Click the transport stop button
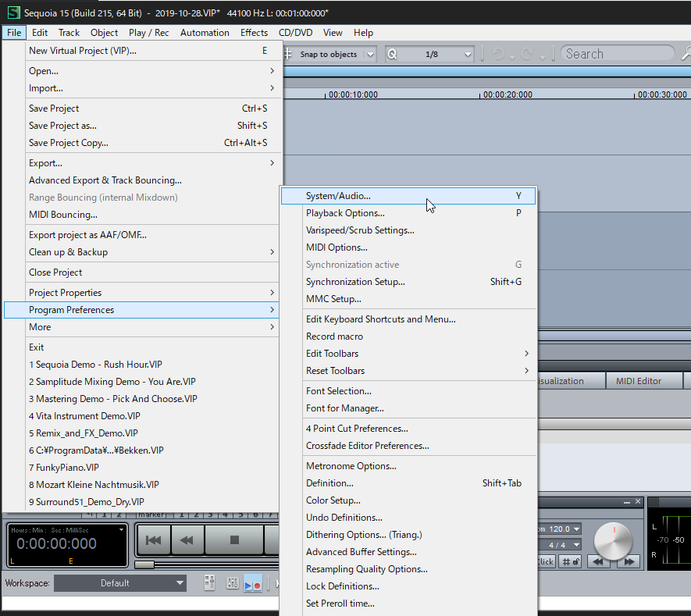The width and height of the screenshot is (691, 616). 234,539
